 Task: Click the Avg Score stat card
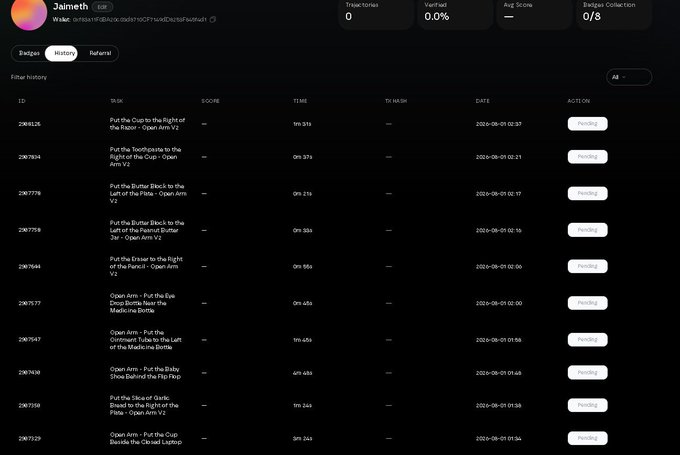click(x=534, y=14)
